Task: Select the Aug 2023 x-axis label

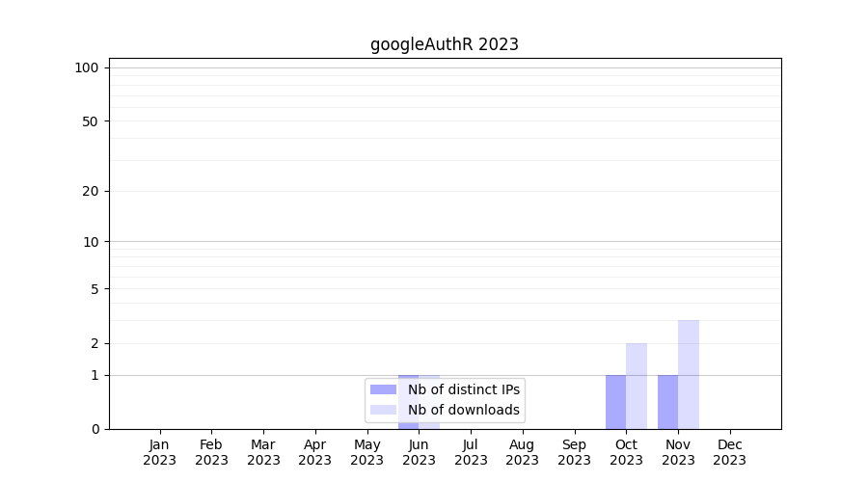Action: (x=522, y=452)
